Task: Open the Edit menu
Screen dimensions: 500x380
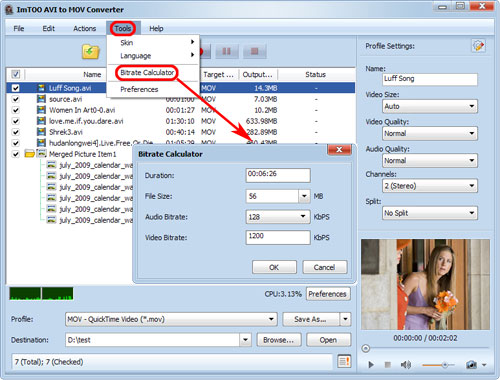Action: click(x=48, y=28)
